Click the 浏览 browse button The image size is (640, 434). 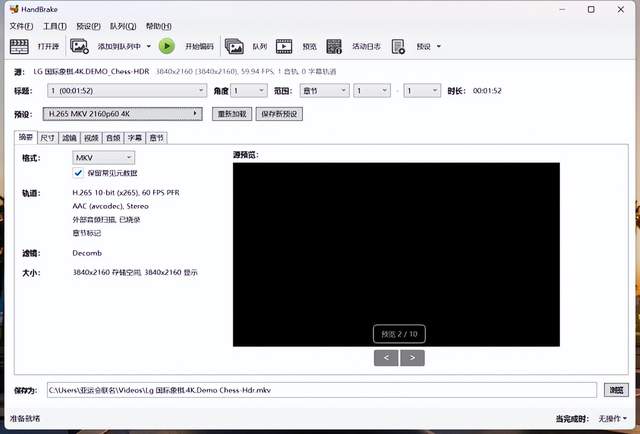click(616, 390)
